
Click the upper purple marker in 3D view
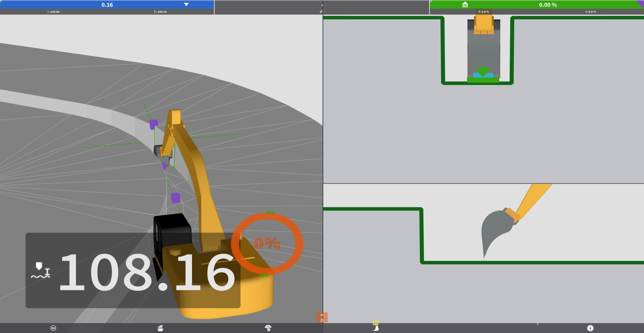pos(154,124)
